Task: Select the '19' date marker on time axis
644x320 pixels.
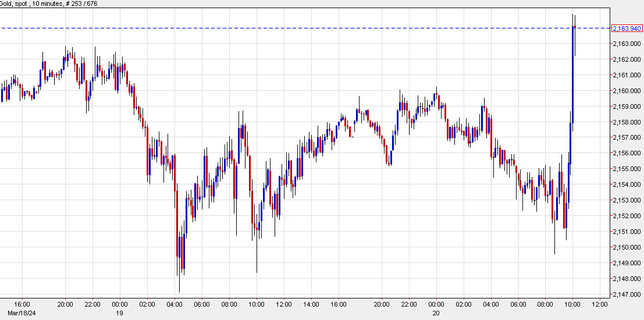Action: coord(119,312)
